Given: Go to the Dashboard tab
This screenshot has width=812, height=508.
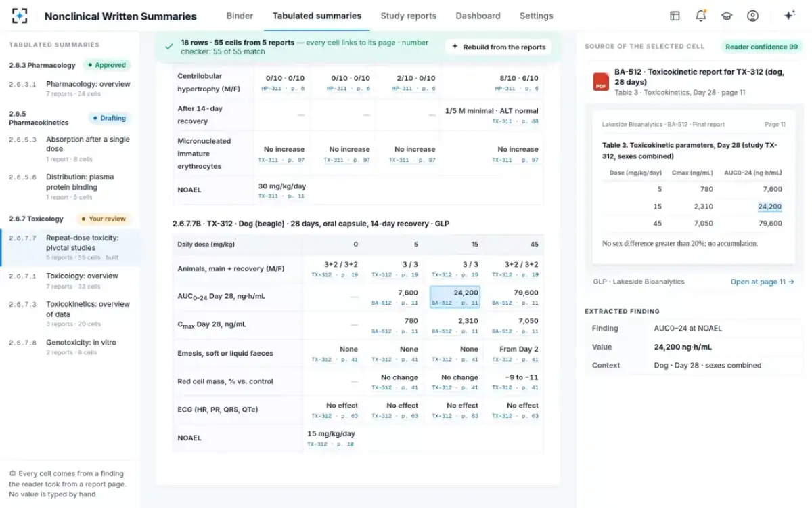Looking at the screenshot, I should tap(478, 16).
